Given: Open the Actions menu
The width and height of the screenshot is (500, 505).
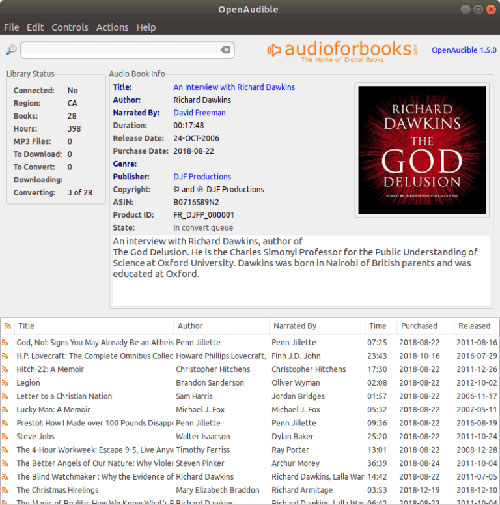Looking at the screenshot, I should pos(112,27).
